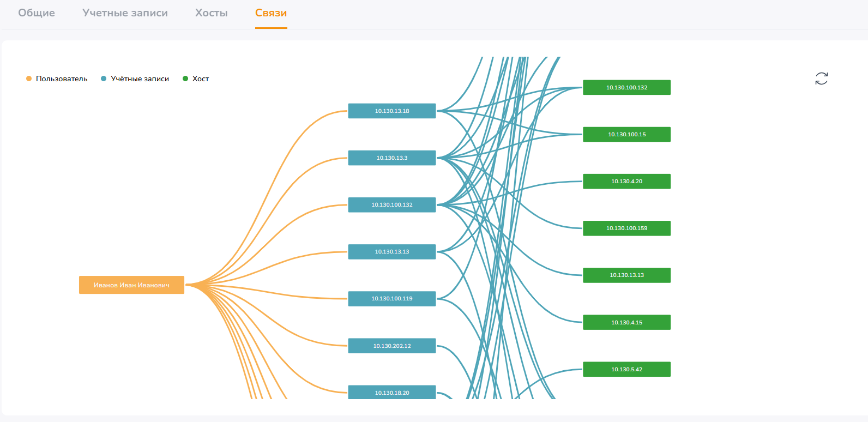
Task: Pick the green host node 10.130.4.20
Action: pos(626,181)
